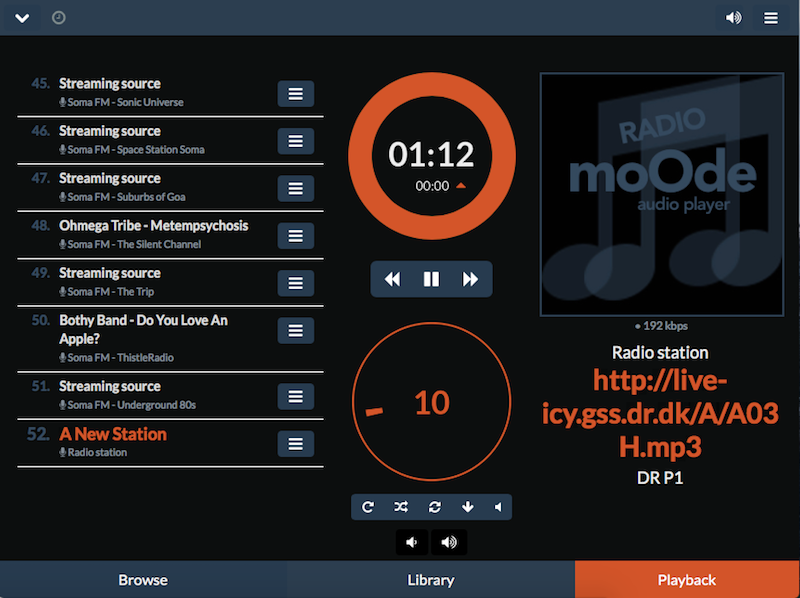
Task: Click the DR P1 label
Action: [x=660, y=478]
